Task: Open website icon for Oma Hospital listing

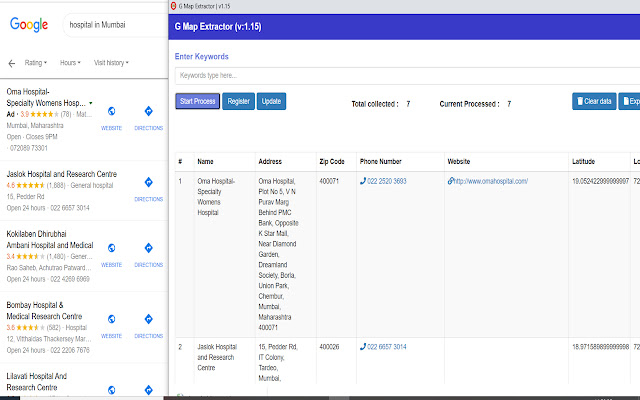Action: pos(111,111)
